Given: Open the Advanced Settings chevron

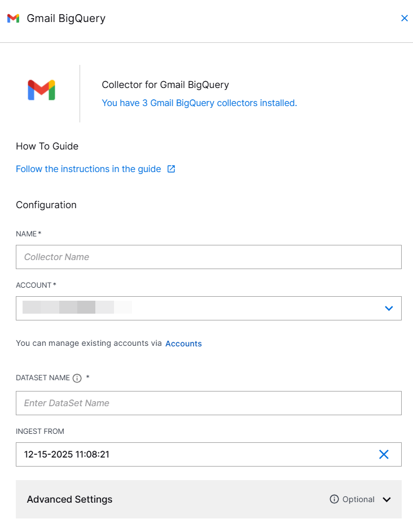Looking at the screenshot, I should 387,499.
